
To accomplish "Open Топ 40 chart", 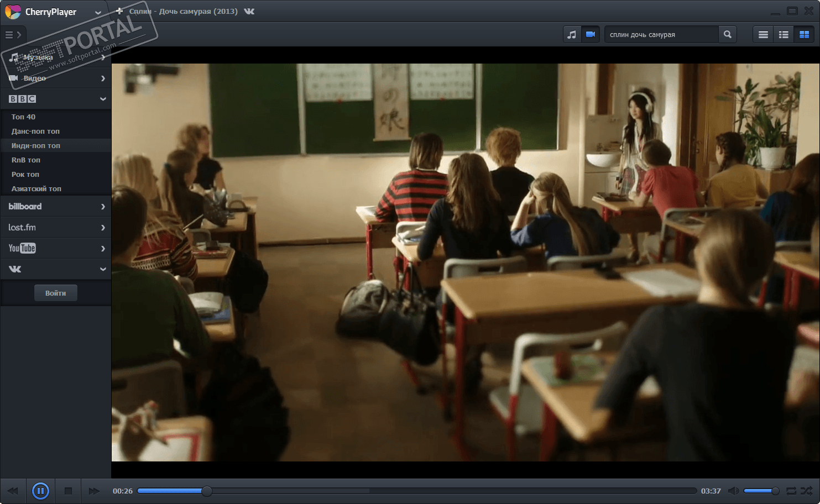I will tap(55, 117).
